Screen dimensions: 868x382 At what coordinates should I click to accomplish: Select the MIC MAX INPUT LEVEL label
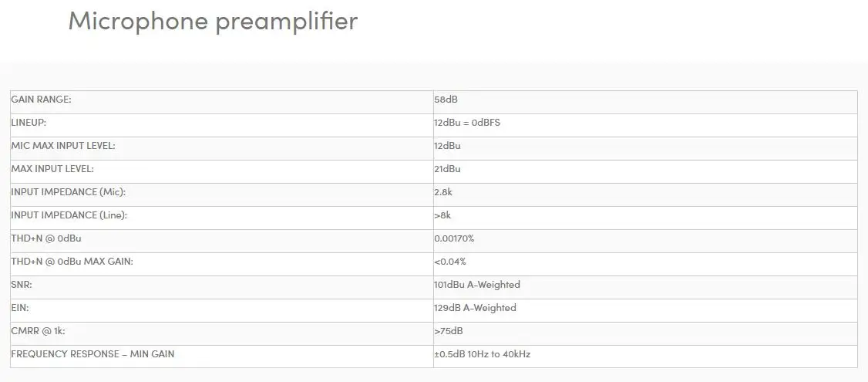coord(63,146)
